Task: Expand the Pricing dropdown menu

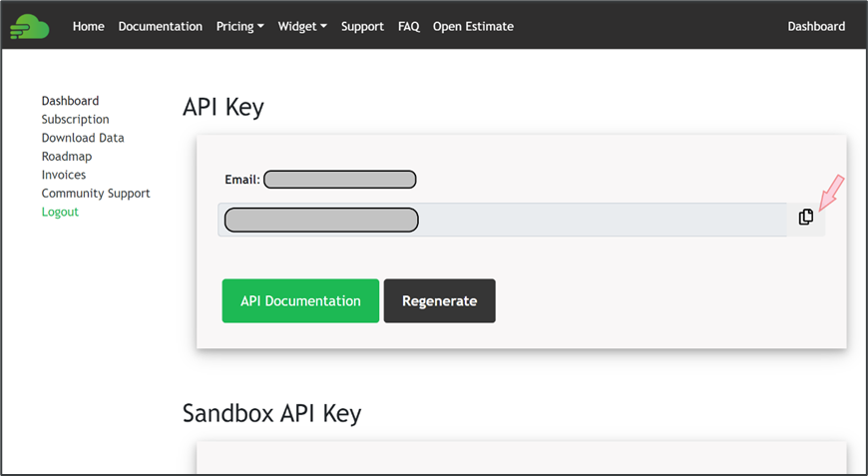Action: click(x=239, y=27)
